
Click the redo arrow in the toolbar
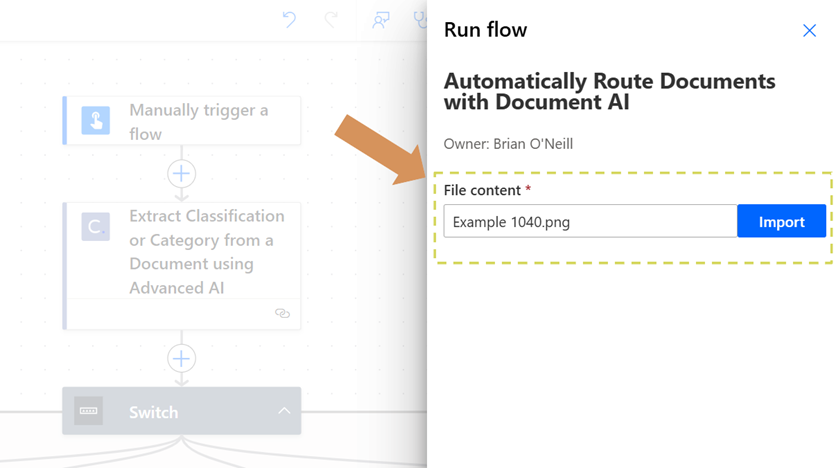(x=331, y=20)
